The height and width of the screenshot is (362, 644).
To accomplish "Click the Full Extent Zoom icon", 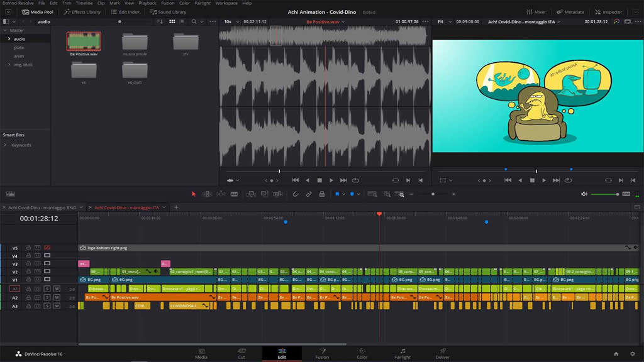I will point(372,194).
